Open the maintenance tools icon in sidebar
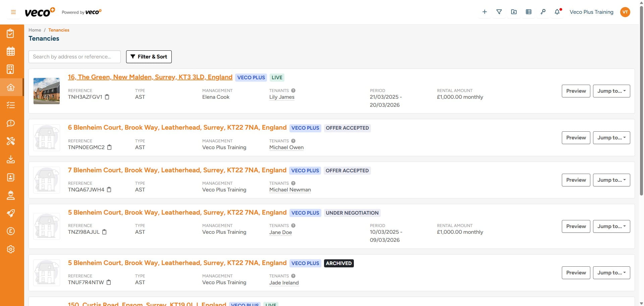The width and height of the screenshot is (644, 306). pos(11,141)
